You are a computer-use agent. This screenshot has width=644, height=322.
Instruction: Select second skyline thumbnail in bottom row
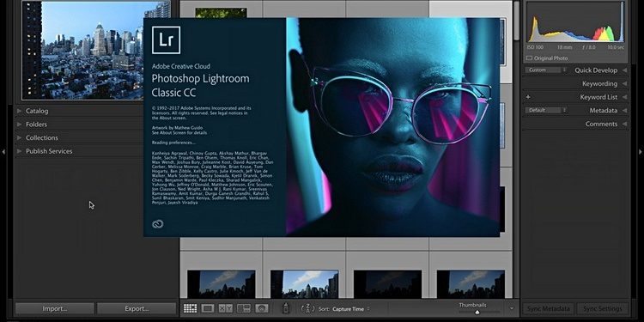304,284
